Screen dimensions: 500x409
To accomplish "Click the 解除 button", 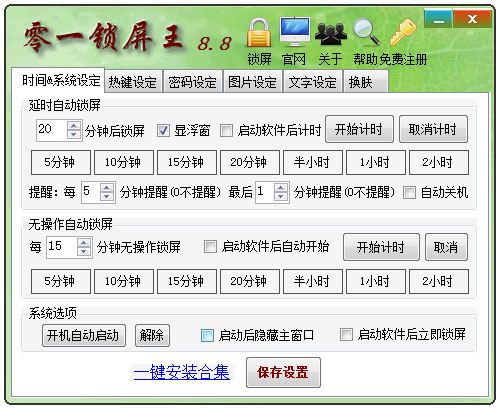I will (x=152, y=335).
